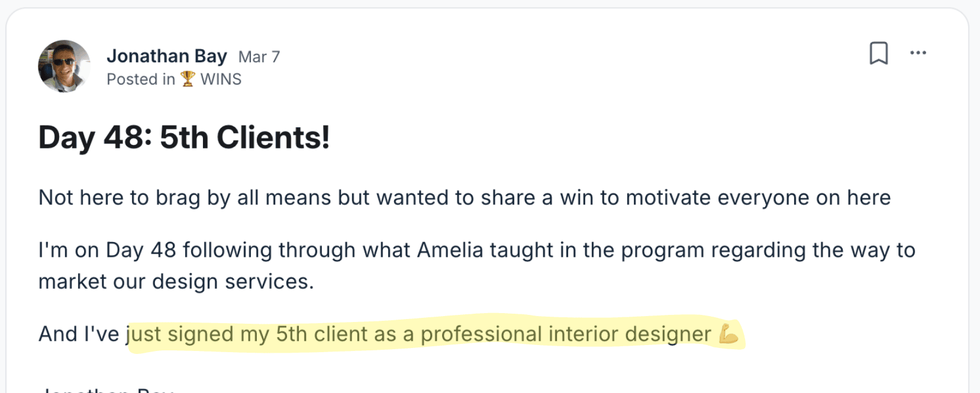Click the flexed bicep emoji
The image size is (980, 393).
728,334
